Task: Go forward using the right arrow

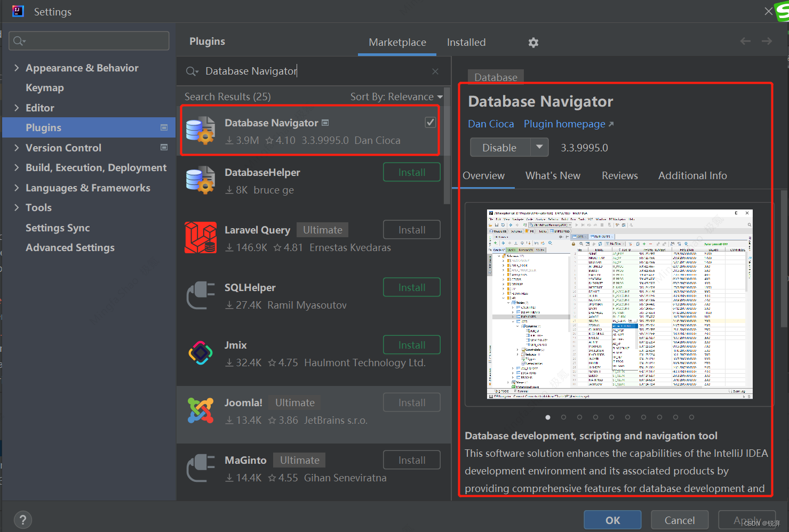Action: (x=767, y=41)
